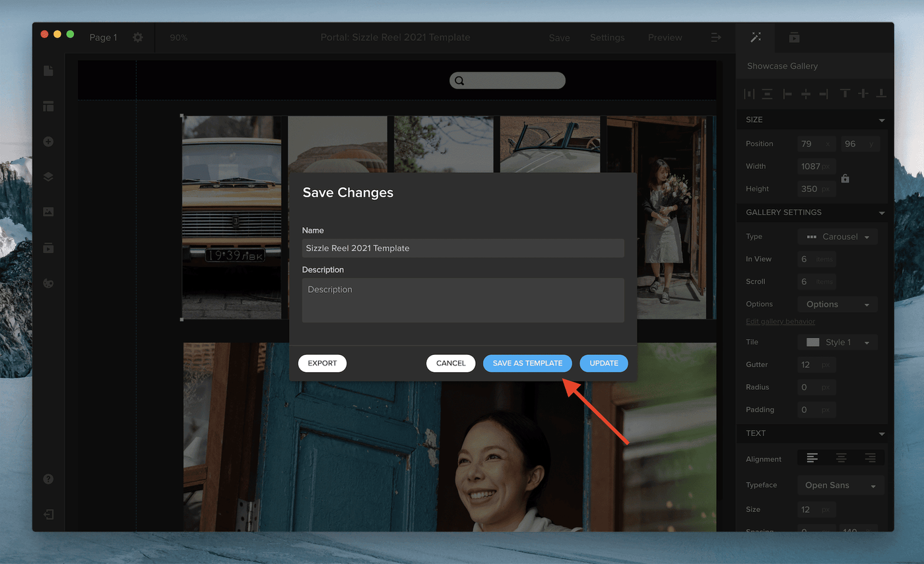Align elements to the left edge

click(x=787, y=94)
